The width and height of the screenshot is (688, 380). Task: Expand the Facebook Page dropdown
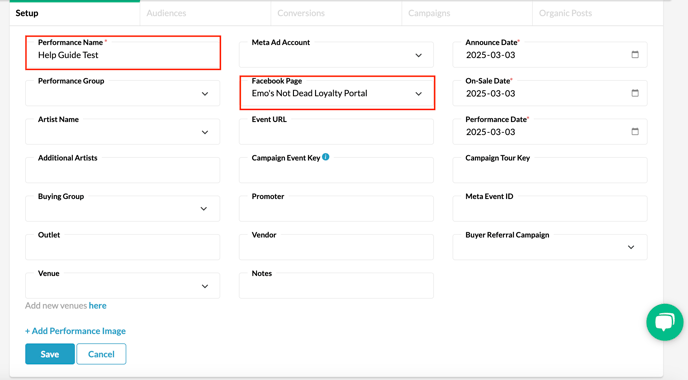click(x=337, y=93)
